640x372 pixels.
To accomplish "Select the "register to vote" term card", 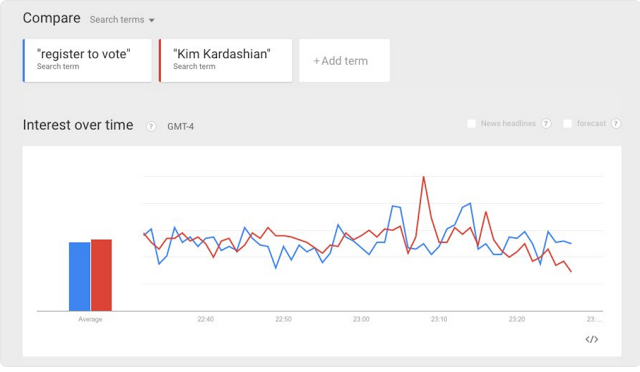I will tap(87, 60).
